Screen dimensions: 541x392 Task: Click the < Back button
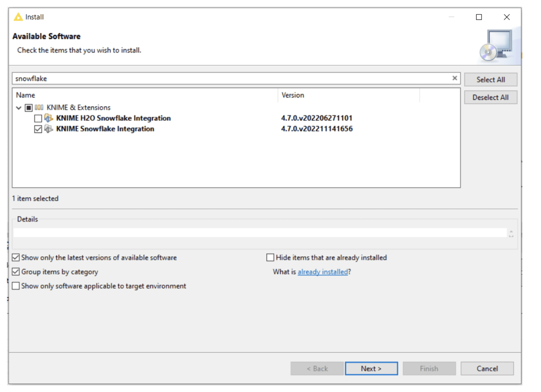pyautogui.click(x=317, y=368)
